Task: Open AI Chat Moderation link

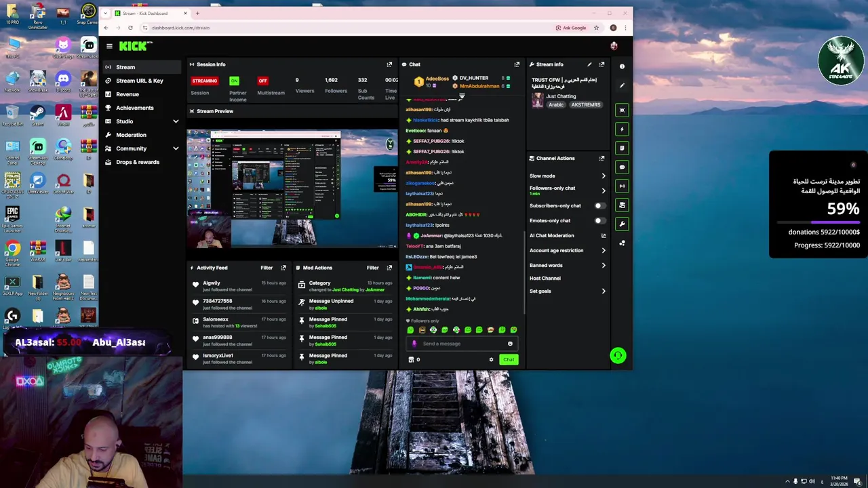Action: 568,235
